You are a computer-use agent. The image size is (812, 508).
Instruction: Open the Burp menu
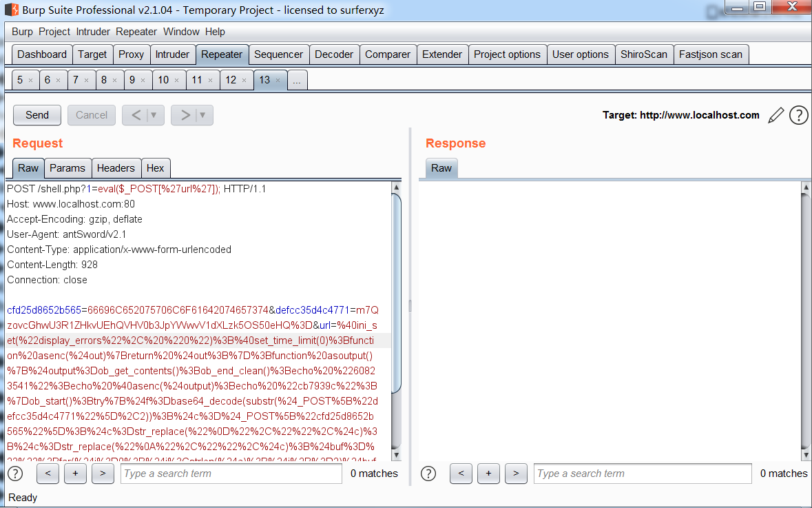[22, 32]
